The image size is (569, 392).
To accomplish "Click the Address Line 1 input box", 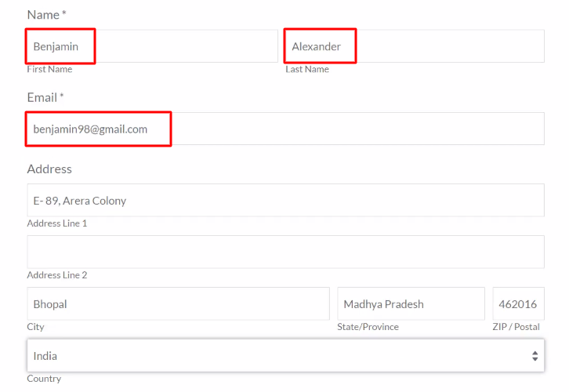I will pos(285,201).
